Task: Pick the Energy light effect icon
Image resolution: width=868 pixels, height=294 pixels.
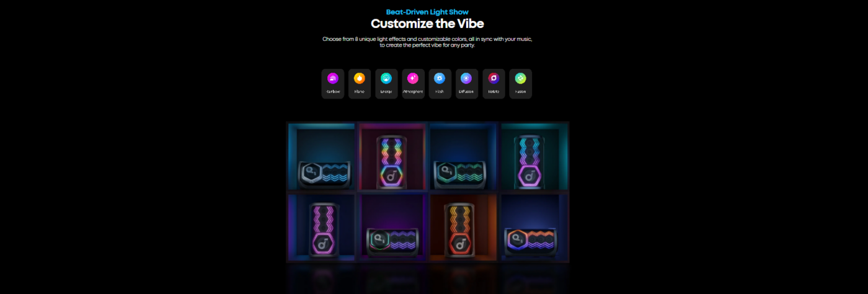Action: click(x=386, y=78)
